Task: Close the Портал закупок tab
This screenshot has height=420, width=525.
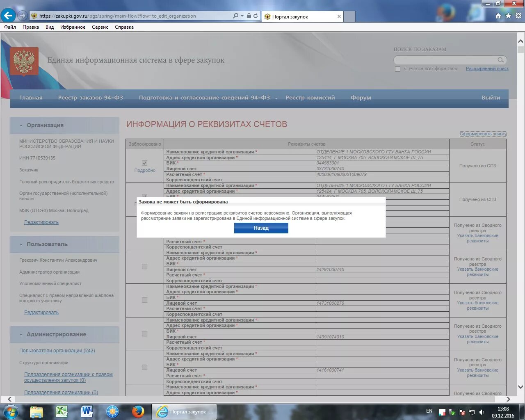Action: pos(339,16)
